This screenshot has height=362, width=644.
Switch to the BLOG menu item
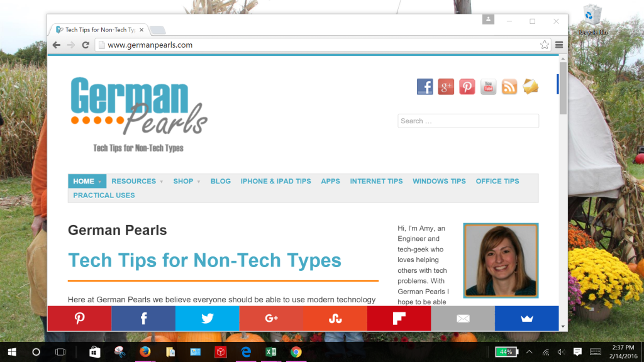[220, 181]
